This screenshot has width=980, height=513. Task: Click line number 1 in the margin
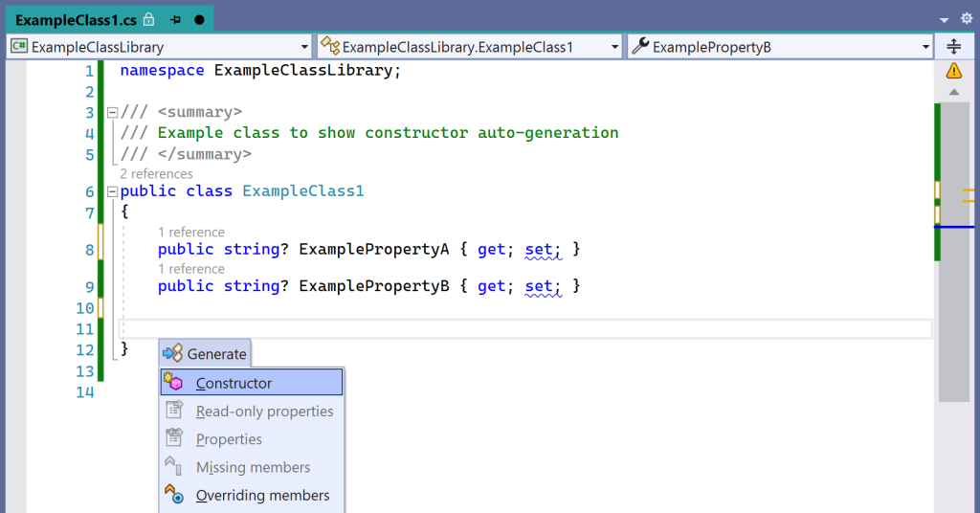pyautogui.click(x=89, y=71)
